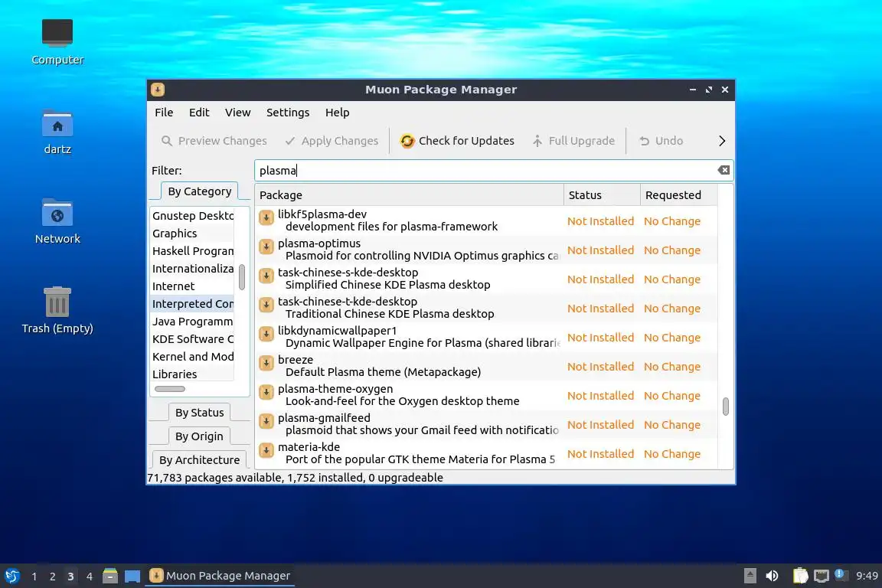The width and height of the screenshot is (882, 588).
Task: Switch to virtual desktop 4
Action: pyautogui.click(x=89, y=577)
